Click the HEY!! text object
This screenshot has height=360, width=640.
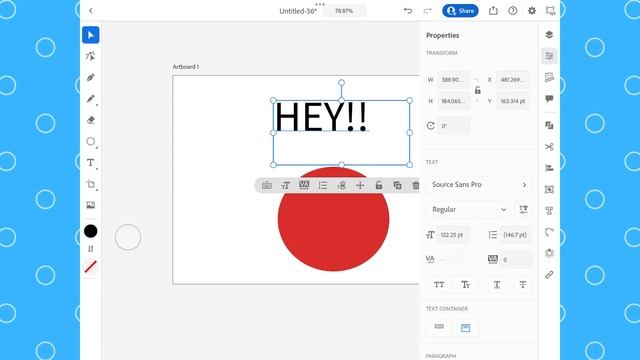(322, 117)
